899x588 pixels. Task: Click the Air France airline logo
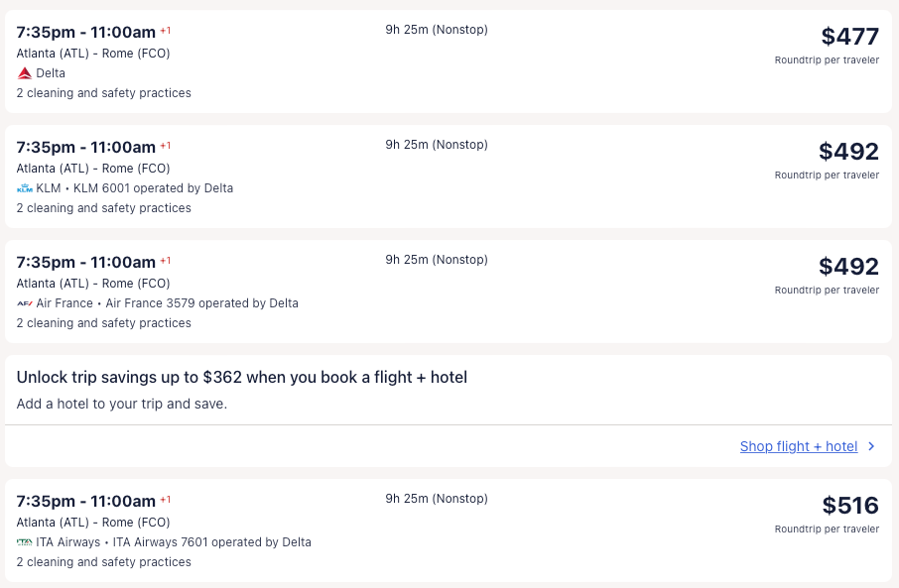25,303
